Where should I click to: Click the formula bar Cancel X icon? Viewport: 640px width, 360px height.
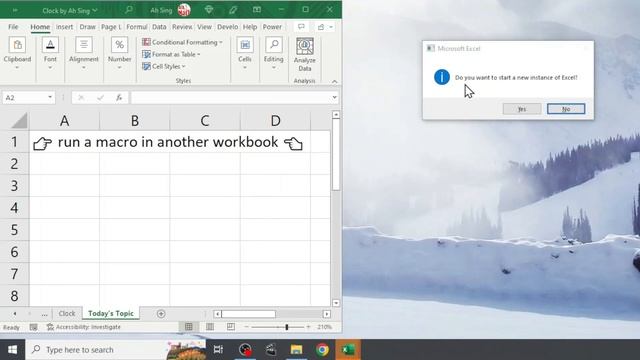point(81,98)
